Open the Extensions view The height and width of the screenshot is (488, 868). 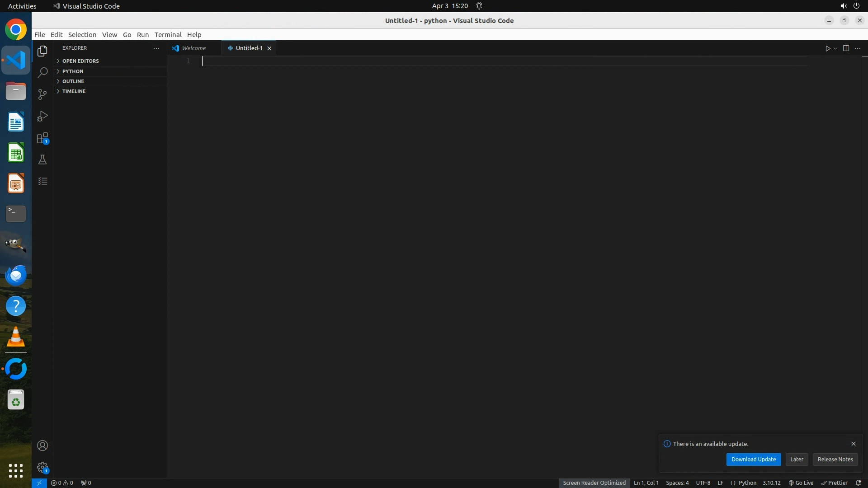42,138
